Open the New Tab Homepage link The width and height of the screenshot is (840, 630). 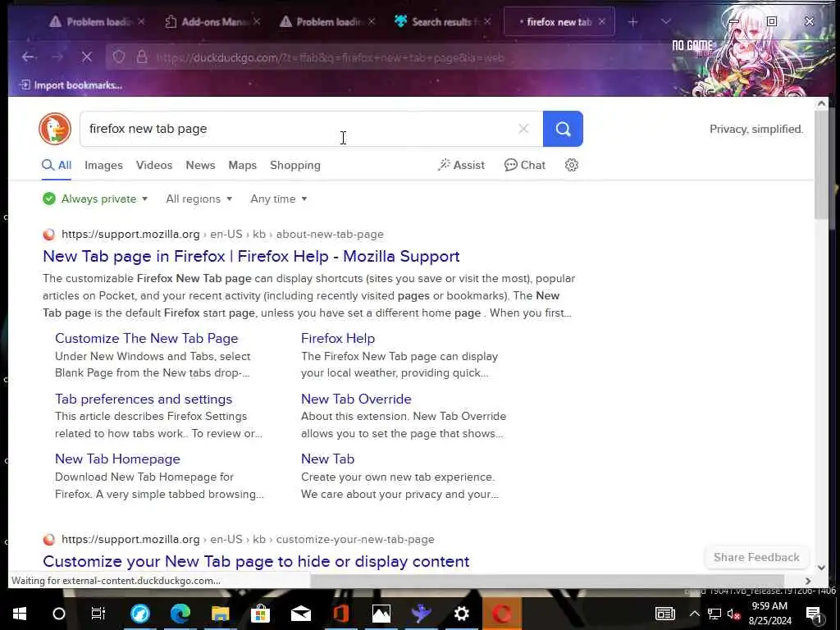[x=117, y=459]
